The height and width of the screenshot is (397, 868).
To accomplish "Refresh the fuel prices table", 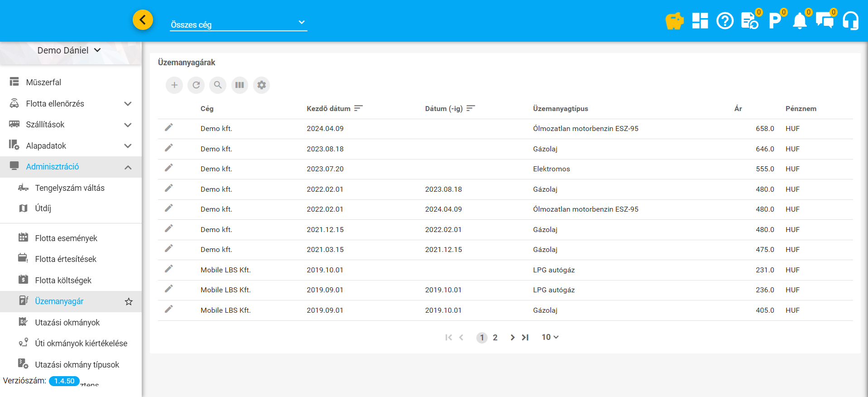I will pyautogui.click(x=196, y=85).
